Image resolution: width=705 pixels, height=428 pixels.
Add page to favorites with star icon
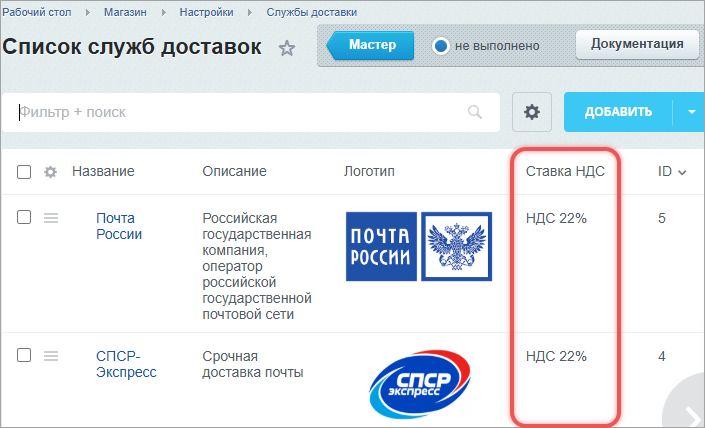tap(287, 48)
